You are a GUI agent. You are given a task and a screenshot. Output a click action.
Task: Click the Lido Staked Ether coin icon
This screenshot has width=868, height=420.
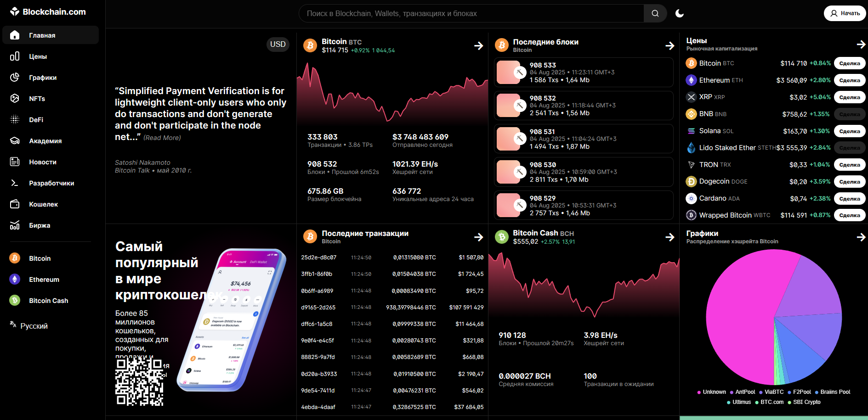tap(691, 147)
